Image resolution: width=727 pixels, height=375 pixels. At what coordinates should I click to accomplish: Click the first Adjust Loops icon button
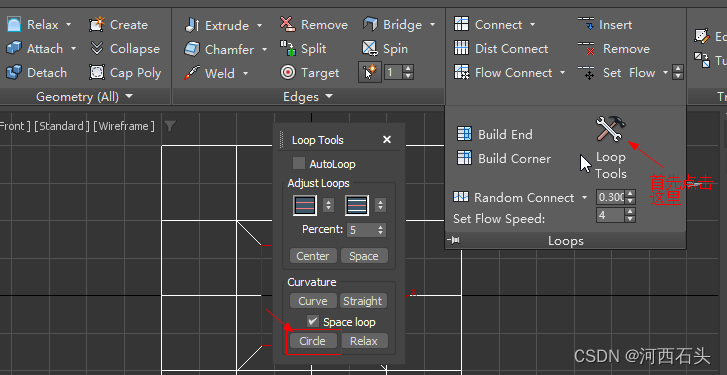point(305,205)
